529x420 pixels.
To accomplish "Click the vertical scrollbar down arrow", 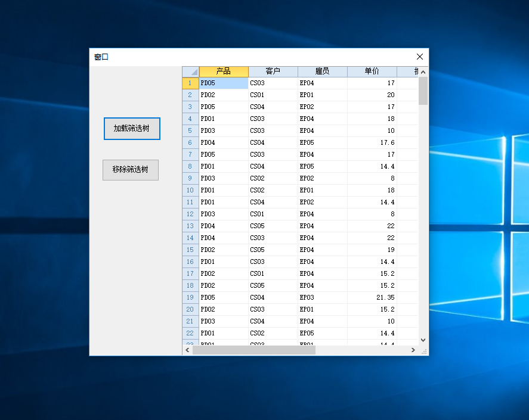I will (423, 340).
